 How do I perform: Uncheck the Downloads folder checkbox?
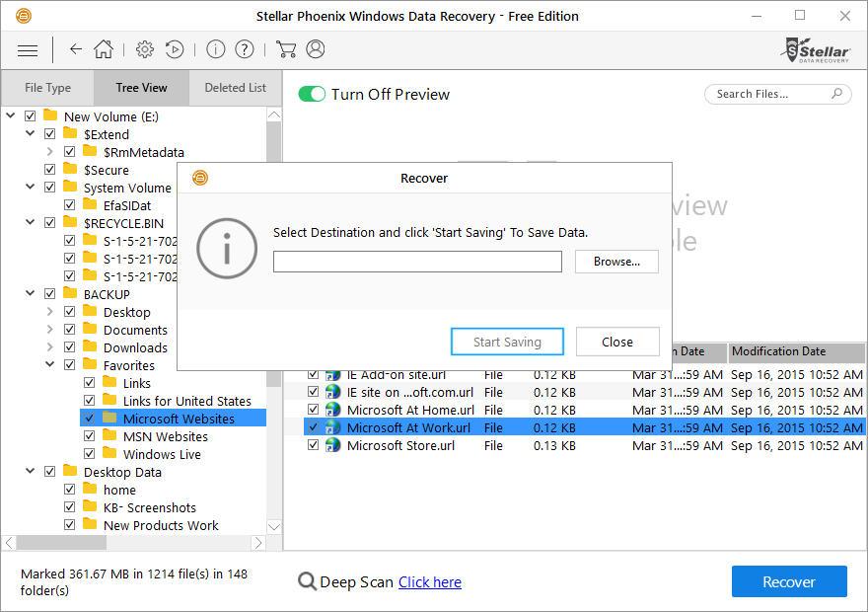coord(70,347)
